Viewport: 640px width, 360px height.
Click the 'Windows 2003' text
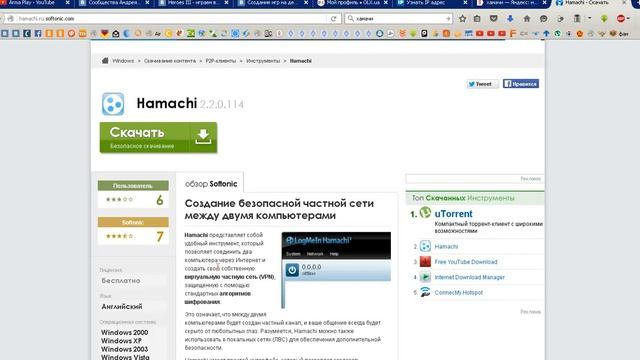click(x=124, y=349)
